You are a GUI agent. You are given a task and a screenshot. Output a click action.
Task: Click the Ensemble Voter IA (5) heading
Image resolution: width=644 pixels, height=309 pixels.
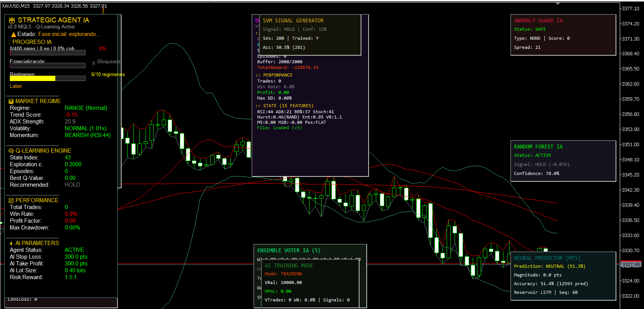click(288, 251)
